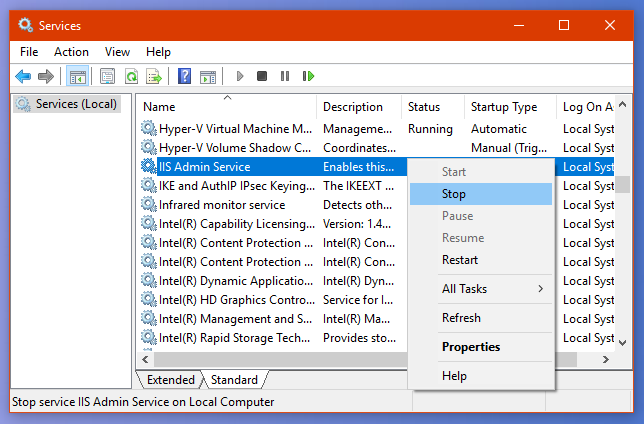Select Intel(R) Capability Licensing... row
This screenshot has height=424, width=644.
273,224
